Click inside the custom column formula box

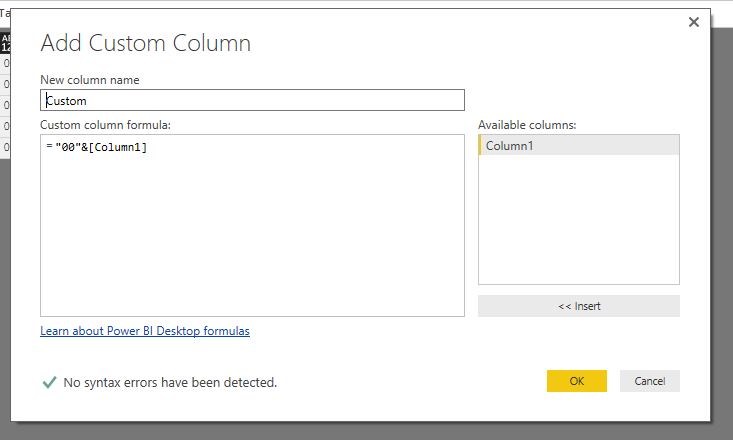tap(252, 225)
